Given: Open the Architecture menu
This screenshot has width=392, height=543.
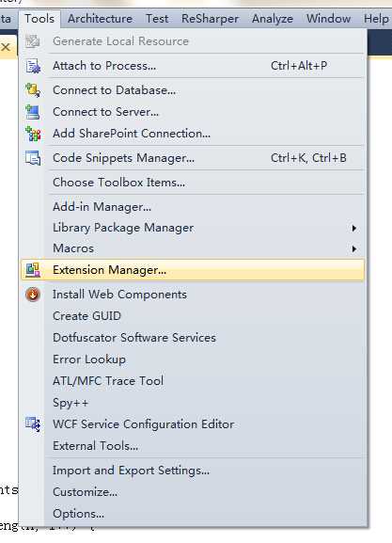Looking at the screenshot, I should [100, 19].
